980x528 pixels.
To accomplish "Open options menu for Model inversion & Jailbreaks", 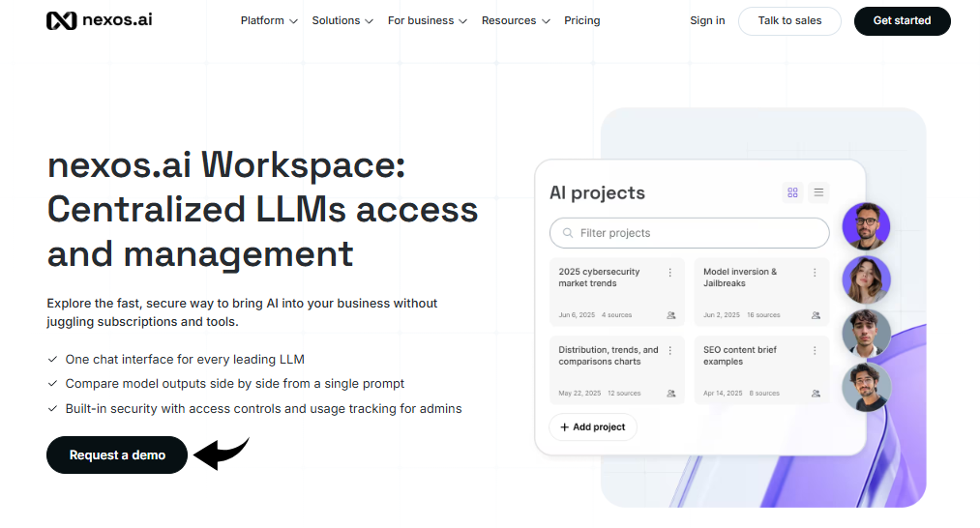I will 815,273.
